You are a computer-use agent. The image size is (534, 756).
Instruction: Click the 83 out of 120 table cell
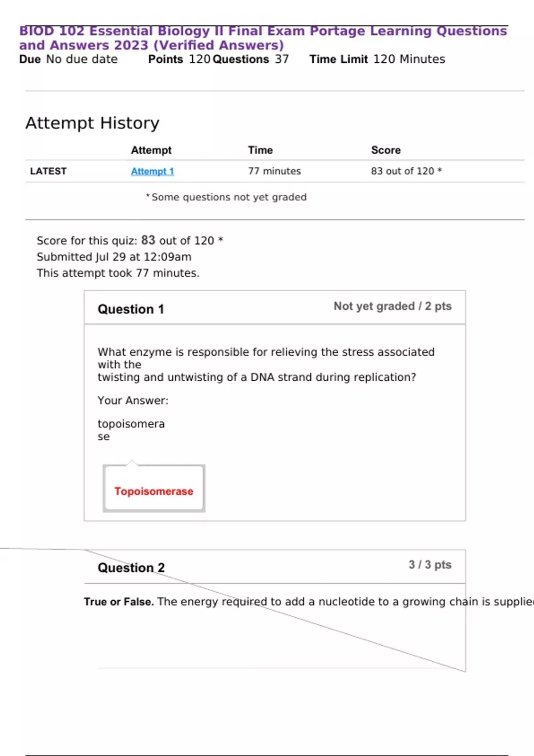coord(406,171)
